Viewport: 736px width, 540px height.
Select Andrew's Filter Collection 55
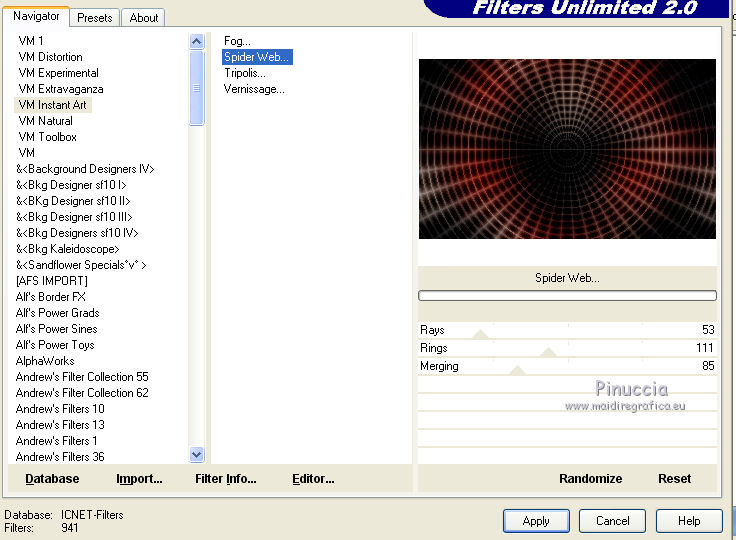(x=82, y=377)
